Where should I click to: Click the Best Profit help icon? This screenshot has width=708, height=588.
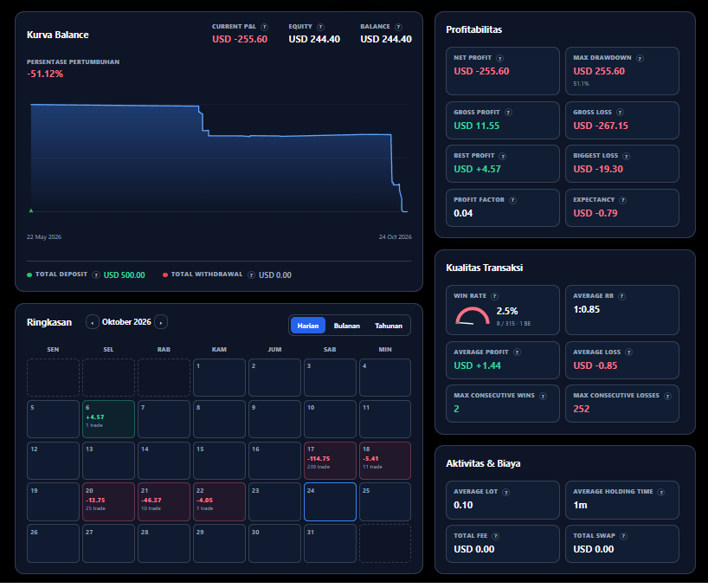click(503, 156)
